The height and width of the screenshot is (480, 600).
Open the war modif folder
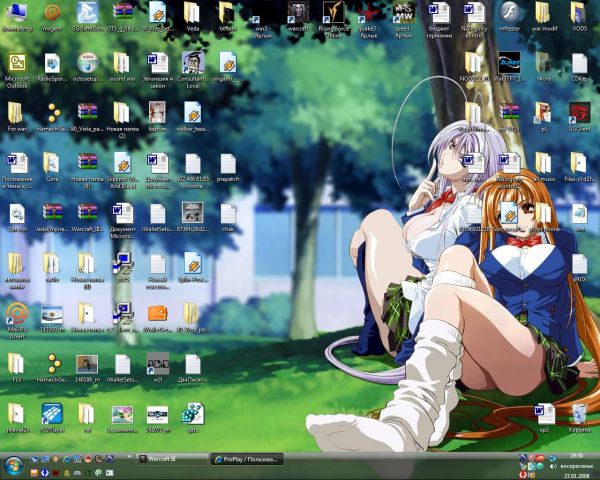(x=544, y=14)
